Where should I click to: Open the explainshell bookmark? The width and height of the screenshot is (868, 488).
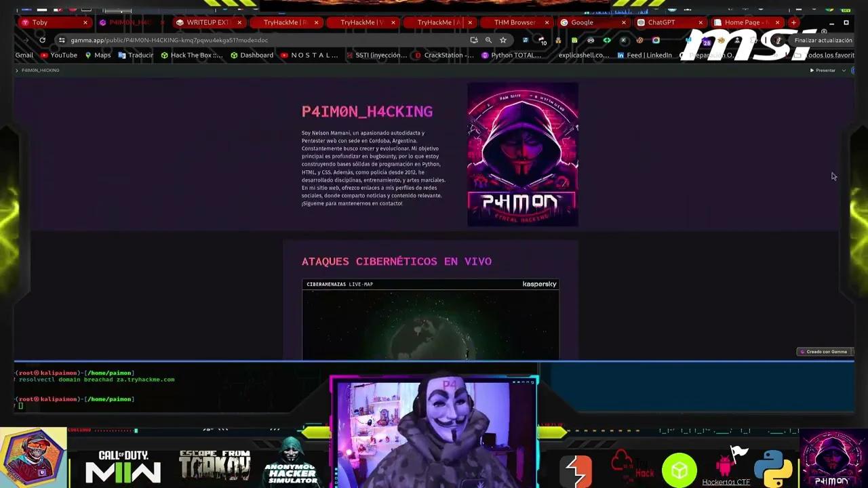[x=584, y=56]
